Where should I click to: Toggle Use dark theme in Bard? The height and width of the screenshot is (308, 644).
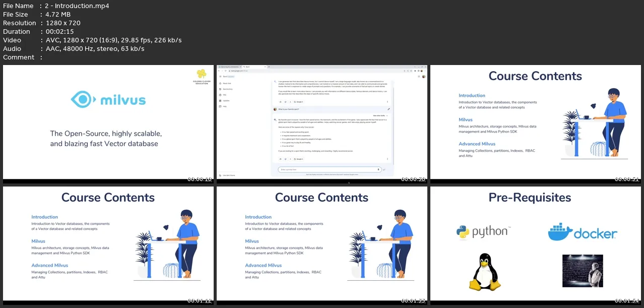(227, 175)
